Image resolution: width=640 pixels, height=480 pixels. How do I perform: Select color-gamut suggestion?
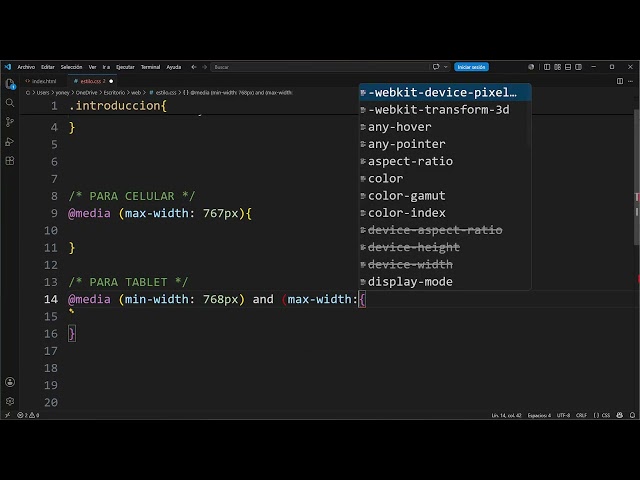click(445, 196)
